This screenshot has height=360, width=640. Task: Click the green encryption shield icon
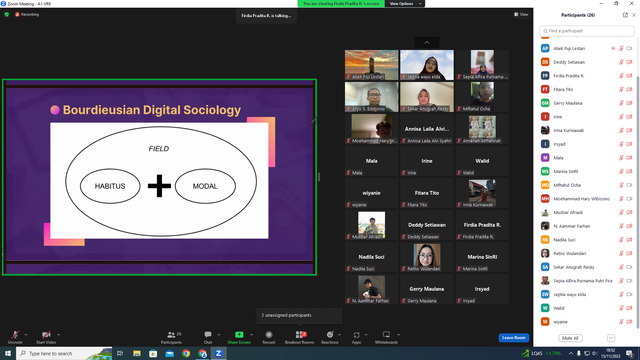pos(7,14)
